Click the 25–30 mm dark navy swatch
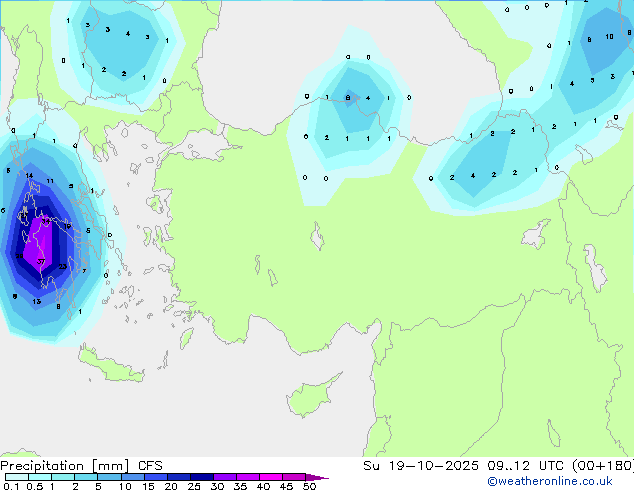This screenshot has height=490, width=634. tap(201, 477)
